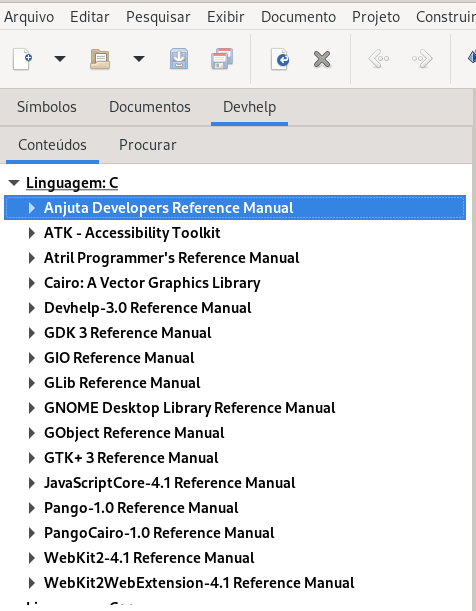Open the Pesquisar menu
476x611 pixels.
point(158,17)
